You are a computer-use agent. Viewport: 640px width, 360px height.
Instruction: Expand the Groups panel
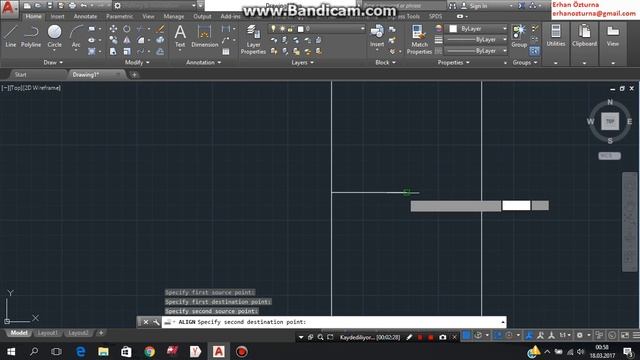(x=525, y=62)
